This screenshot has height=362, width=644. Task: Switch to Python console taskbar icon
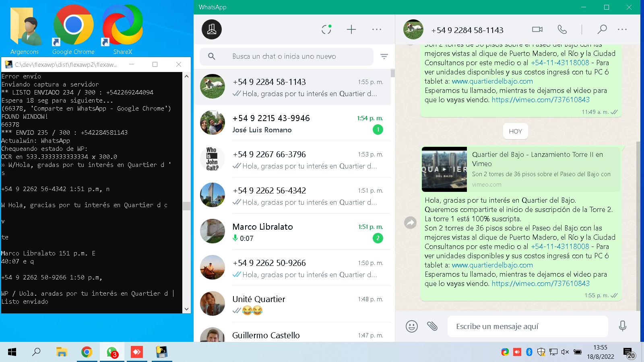[x=162, y=352]
